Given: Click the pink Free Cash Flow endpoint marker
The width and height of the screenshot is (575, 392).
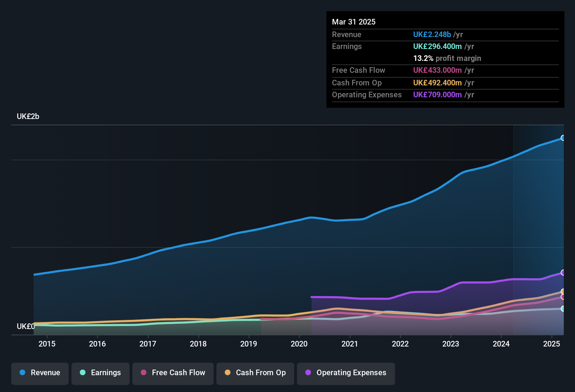Looking at the screenshot, I should (x=563, y=297).
